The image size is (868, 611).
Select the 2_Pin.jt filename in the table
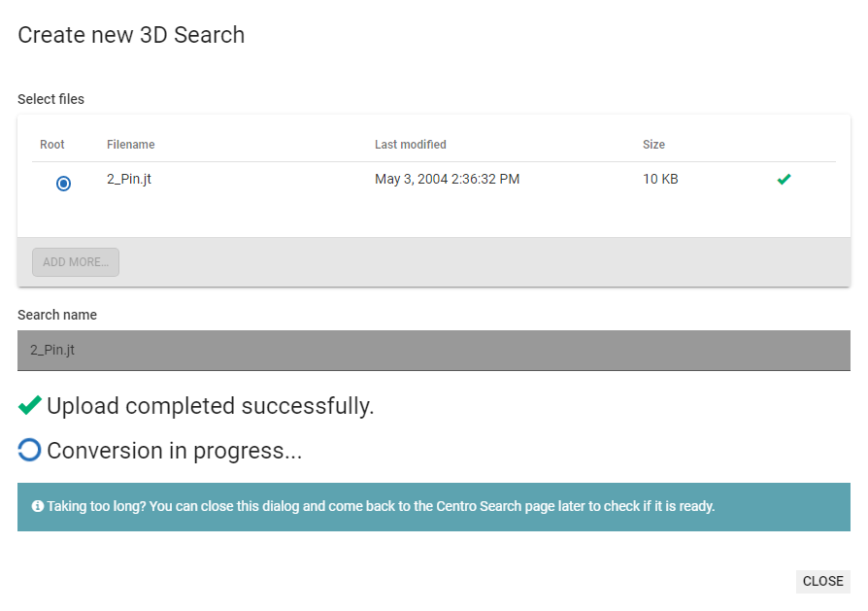(x=129, y=179)
